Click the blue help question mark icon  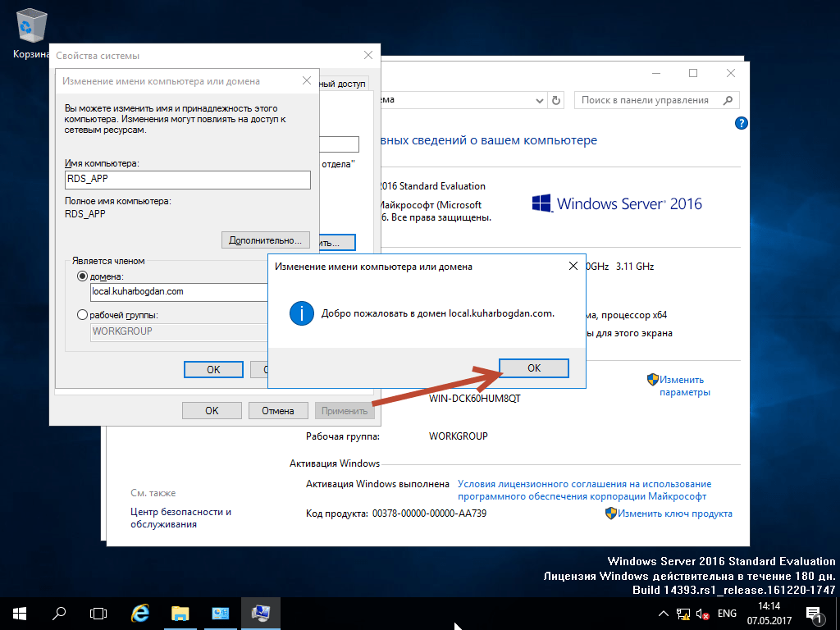(741, 124)
